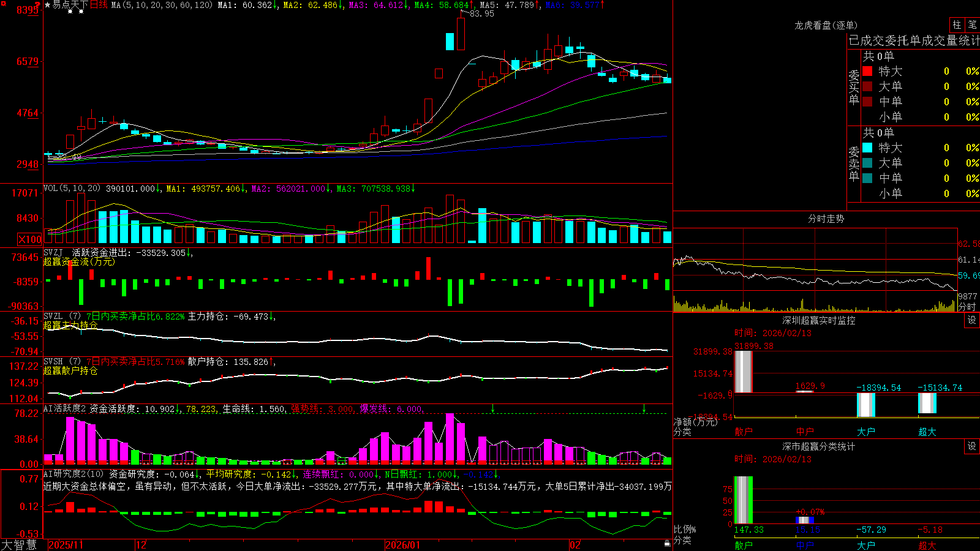Click the 已成交委托单成交量统计 header
This screenshot has width=980, height=551.
click(x=914, y=40)
